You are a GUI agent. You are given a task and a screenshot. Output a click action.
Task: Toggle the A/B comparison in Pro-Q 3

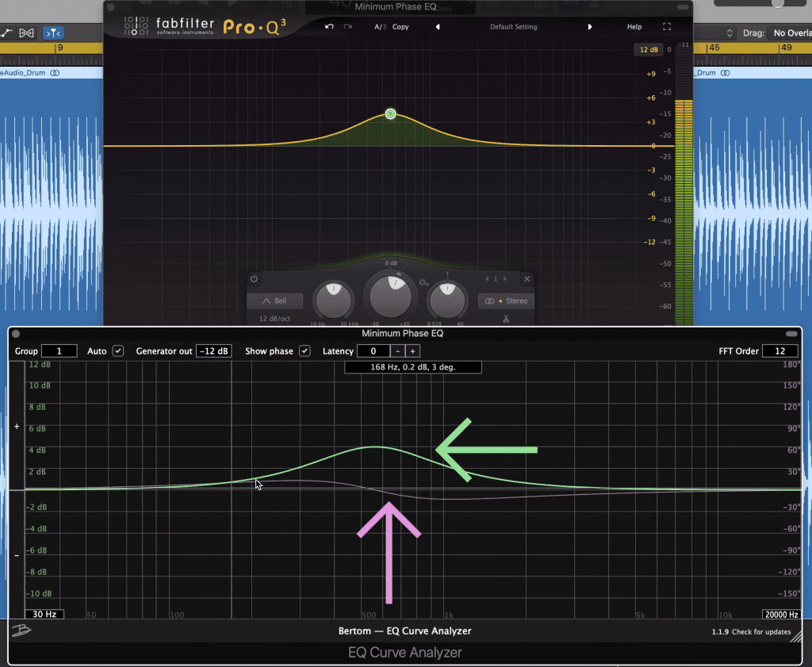pyautogui.click(x=380, y=27)
